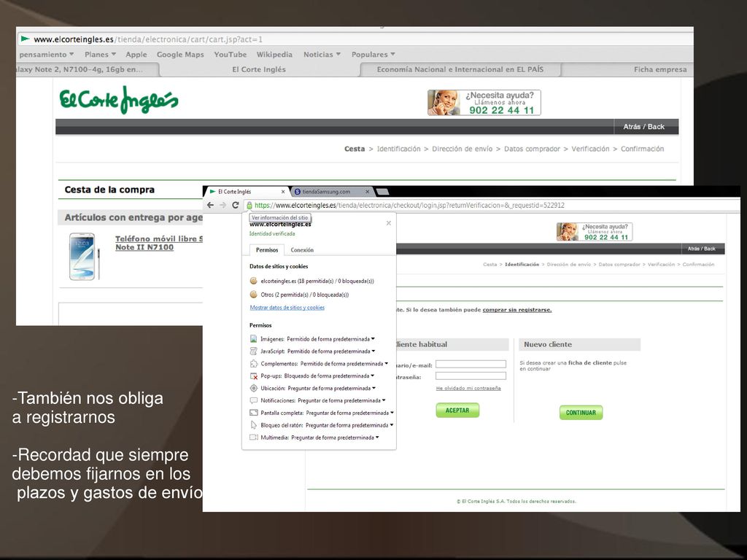The width and height of the screenshot is (747, 560).
Task: Select the tiendaSamsung.com Chrome tab
Action: (x=331, y=192)
